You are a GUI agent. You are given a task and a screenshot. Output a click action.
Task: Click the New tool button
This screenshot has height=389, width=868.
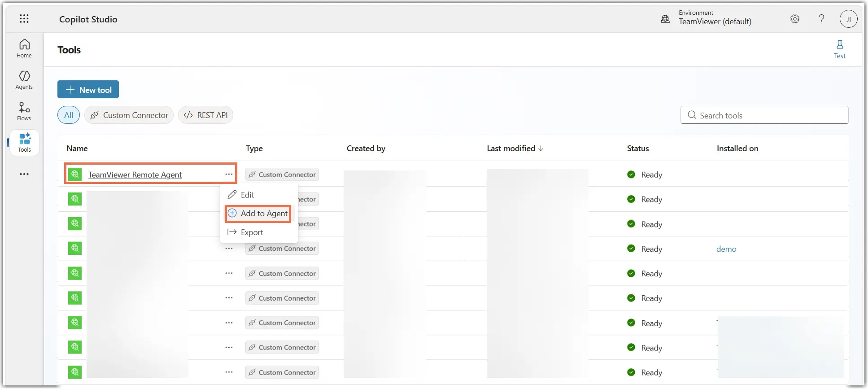(88, 89)
